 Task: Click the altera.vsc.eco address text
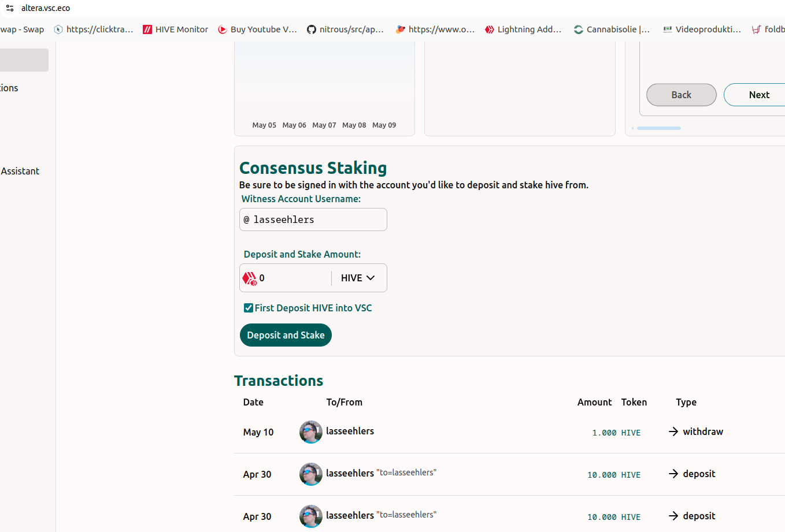coord(46,8)
